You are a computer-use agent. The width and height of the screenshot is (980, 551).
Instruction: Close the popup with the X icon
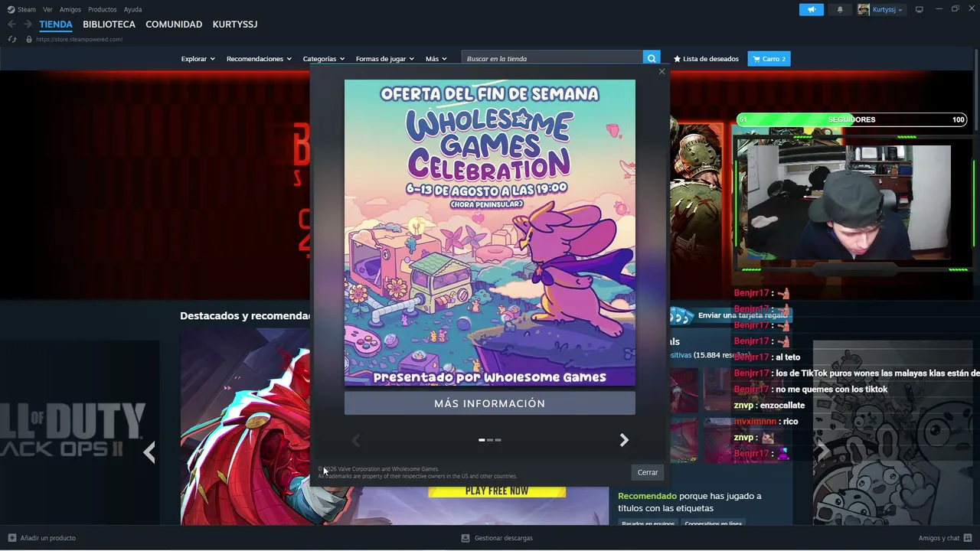[661, 72]
